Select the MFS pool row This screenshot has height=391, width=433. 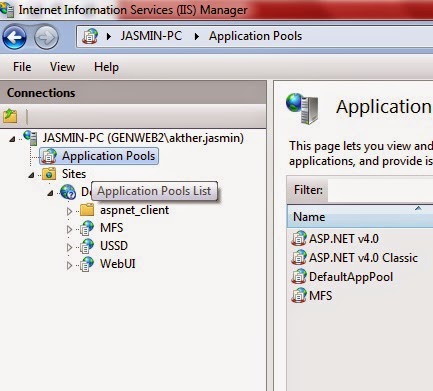(320, 296)
